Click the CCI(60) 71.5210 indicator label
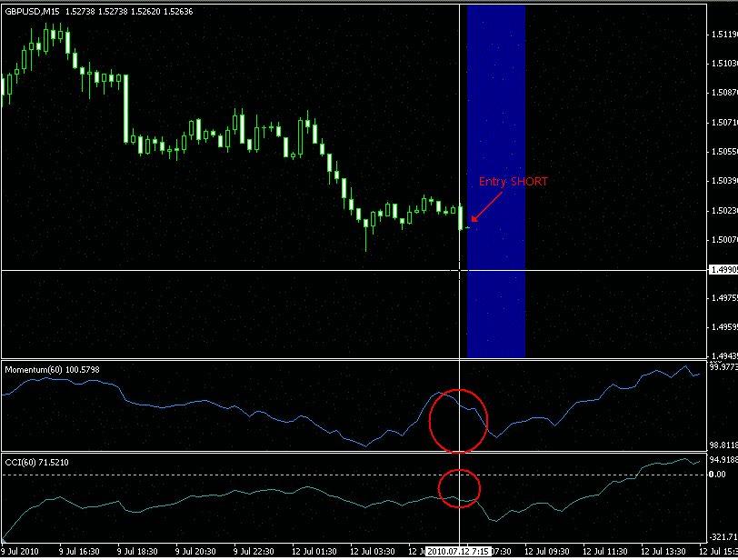The image size is (738, 560). 36,463
